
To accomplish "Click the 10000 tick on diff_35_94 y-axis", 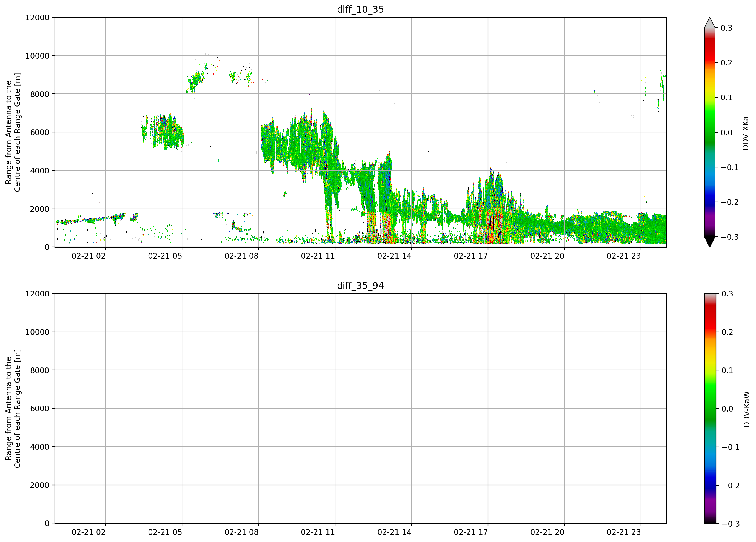I will tap(37, 332).
